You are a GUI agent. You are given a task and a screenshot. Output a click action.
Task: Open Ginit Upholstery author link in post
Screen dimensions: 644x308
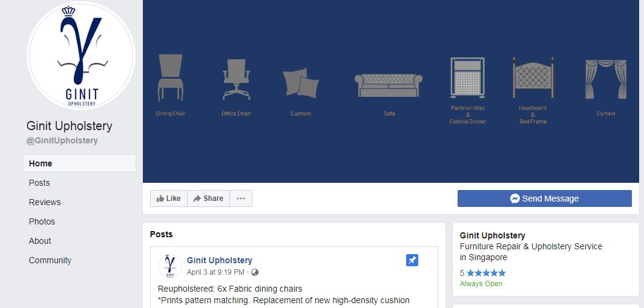point(219,260)
